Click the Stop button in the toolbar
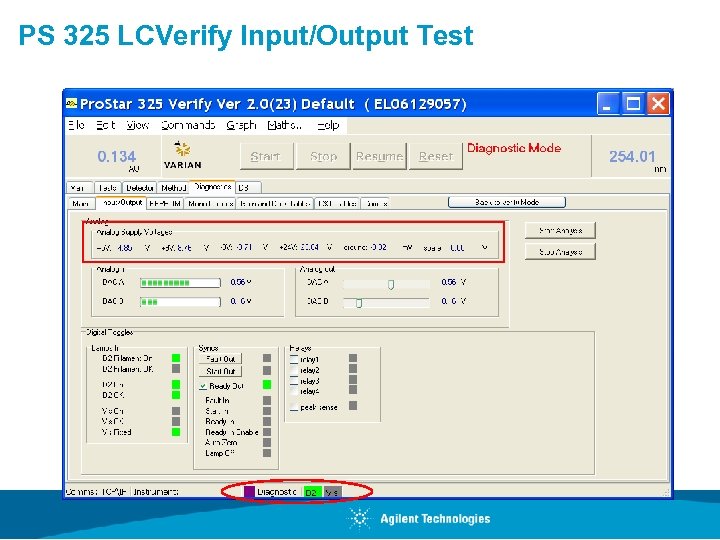 (323, 156)
